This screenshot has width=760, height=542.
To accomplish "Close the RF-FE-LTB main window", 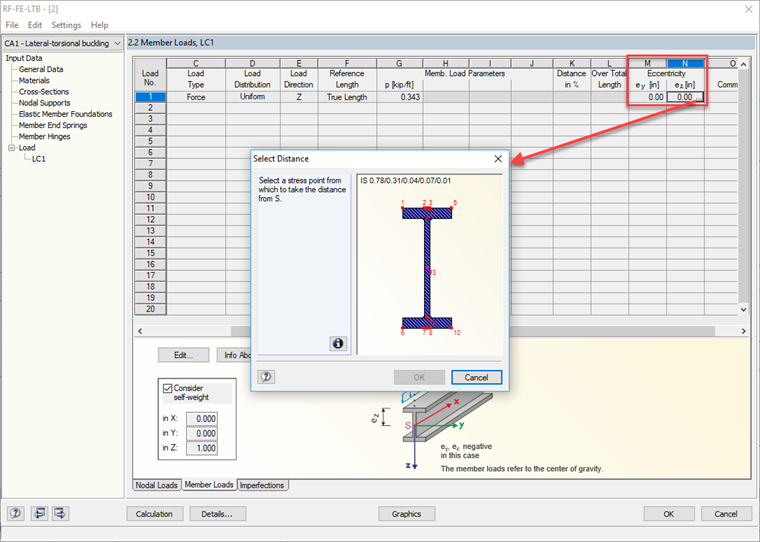I will click(x=748, y=9).
